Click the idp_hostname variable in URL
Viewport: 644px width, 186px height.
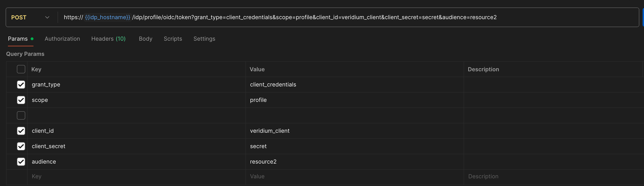coord(107,18)
